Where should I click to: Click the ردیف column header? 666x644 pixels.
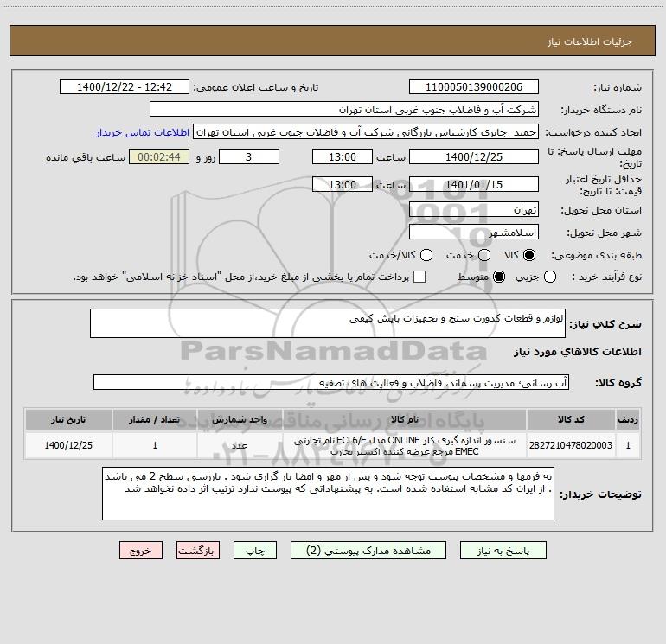(628, 420)
